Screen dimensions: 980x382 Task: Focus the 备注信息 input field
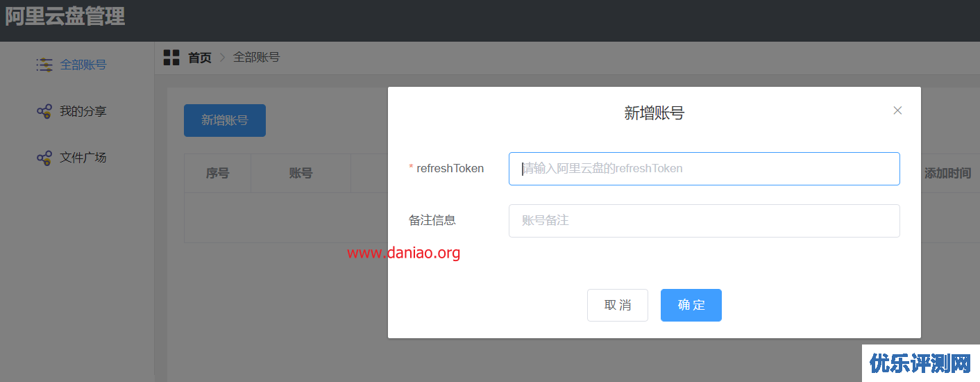pyautogui.click(x=704, y=221)
